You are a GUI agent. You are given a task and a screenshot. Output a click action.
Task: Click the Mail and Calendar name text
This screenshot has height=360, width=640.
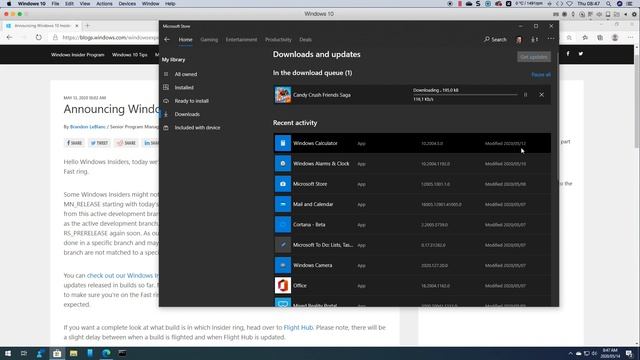click(x=313, y=204)
